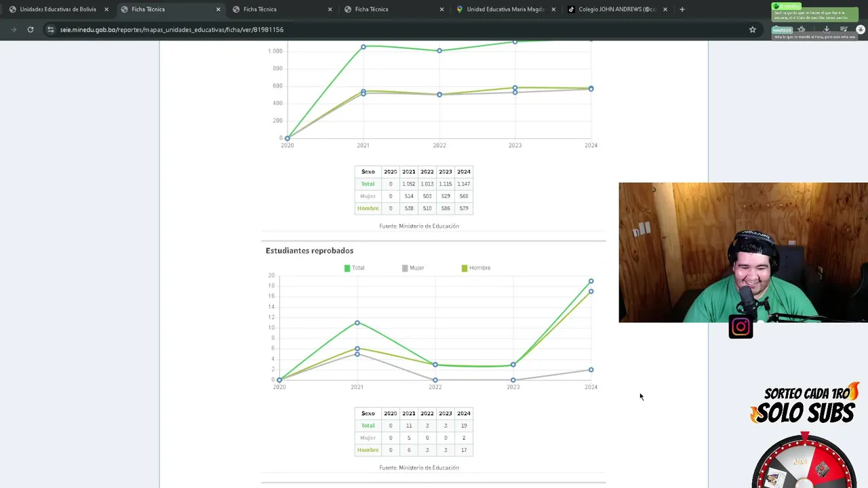The height and width of the screenshot is (488, 868).
Task: Click gray Mujer swatch in Estudiantes reprobados legend
Action: 405,268
